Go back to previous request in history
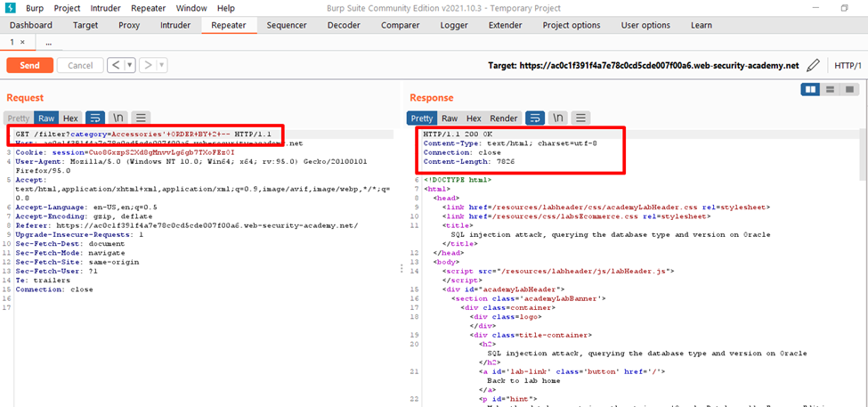 116,65
